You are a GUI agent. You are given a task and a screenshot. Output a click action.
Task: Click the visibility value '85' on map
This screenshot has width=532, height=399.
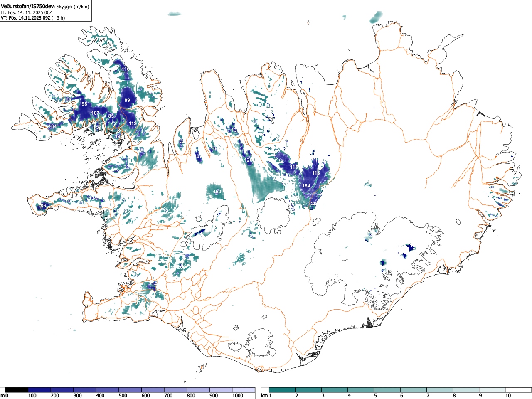111,116
